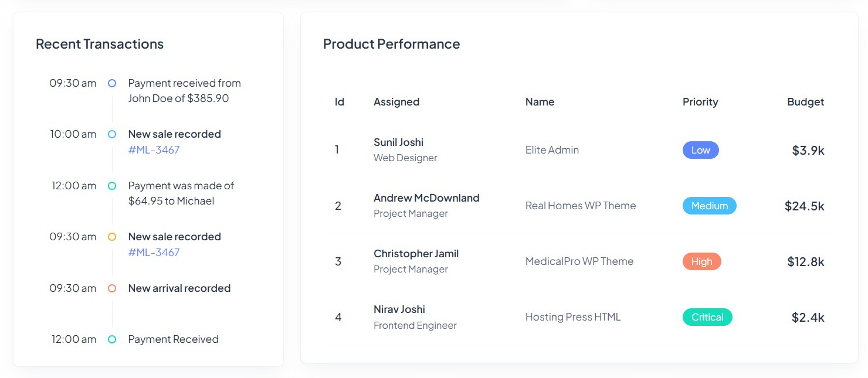Click the Medium priority badge

709,206
